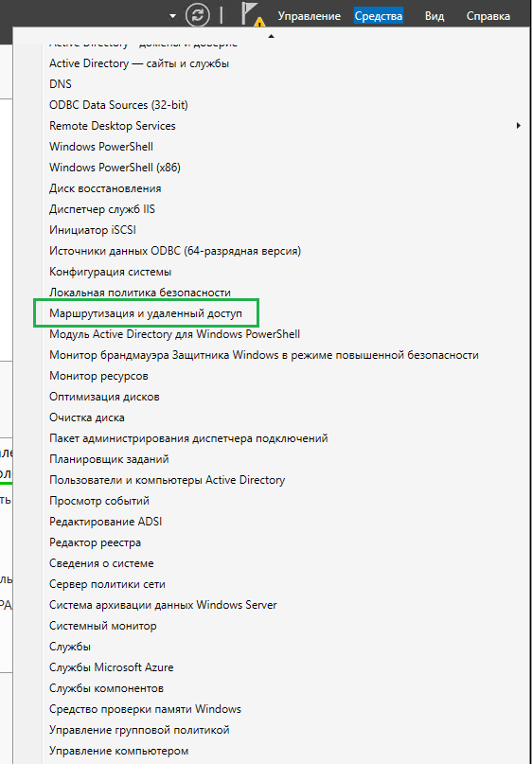Open the DNS tool entry
Image resolution: width=532 pixels, height=764 pixels.
61,84
